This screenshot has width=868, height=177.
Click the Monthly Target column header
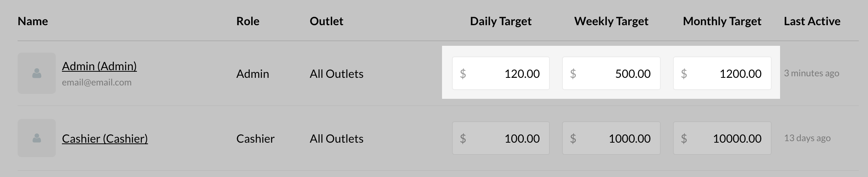click(722, 21)
